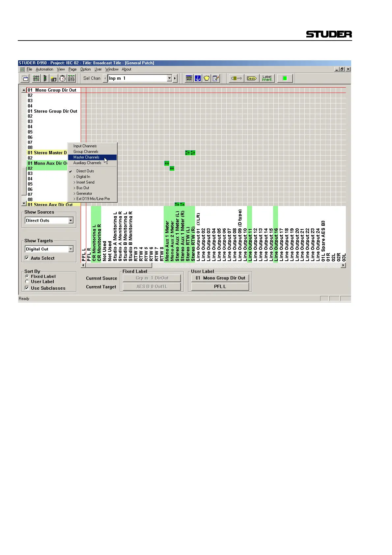Click the channel strip toolbar icon
This screenshot has height=555, width=392.
[x=45, y=78]
